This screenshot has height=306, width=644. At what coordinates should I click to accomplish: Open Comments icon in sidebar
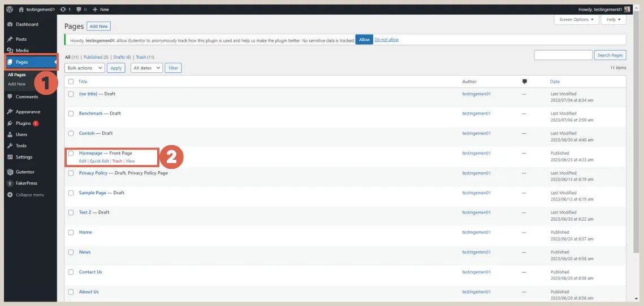[10, 97]
